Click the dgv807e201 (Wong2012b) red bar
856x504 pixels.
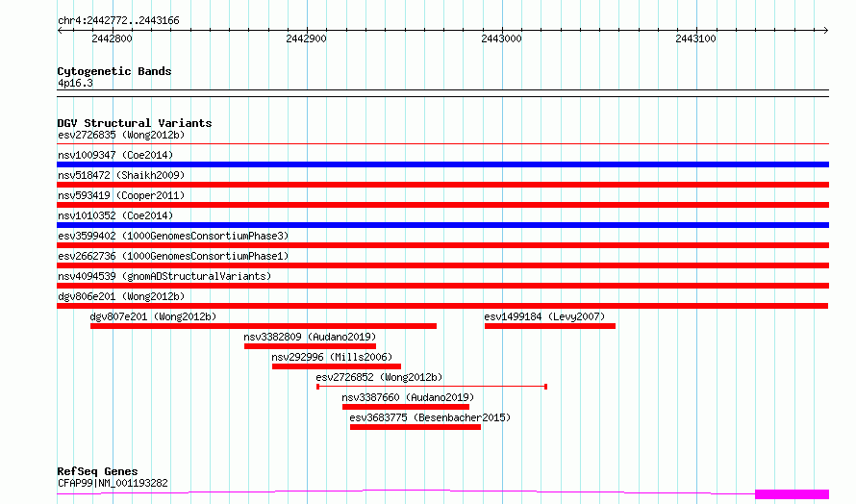point(264,326)
